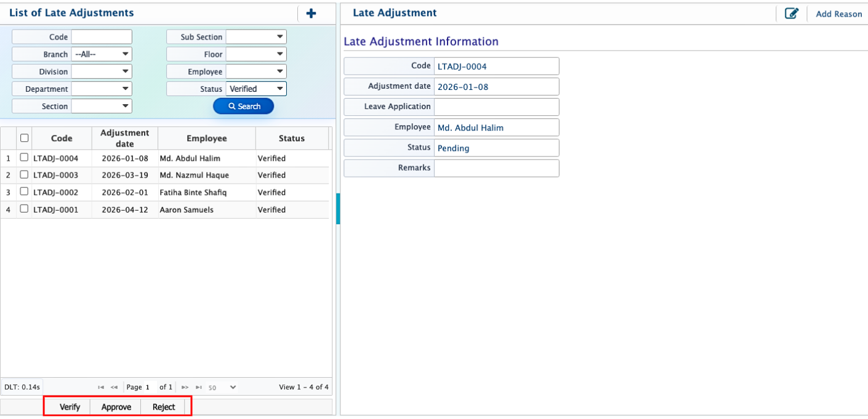Click the plus icon to add late adjustment

pos(311,13)
